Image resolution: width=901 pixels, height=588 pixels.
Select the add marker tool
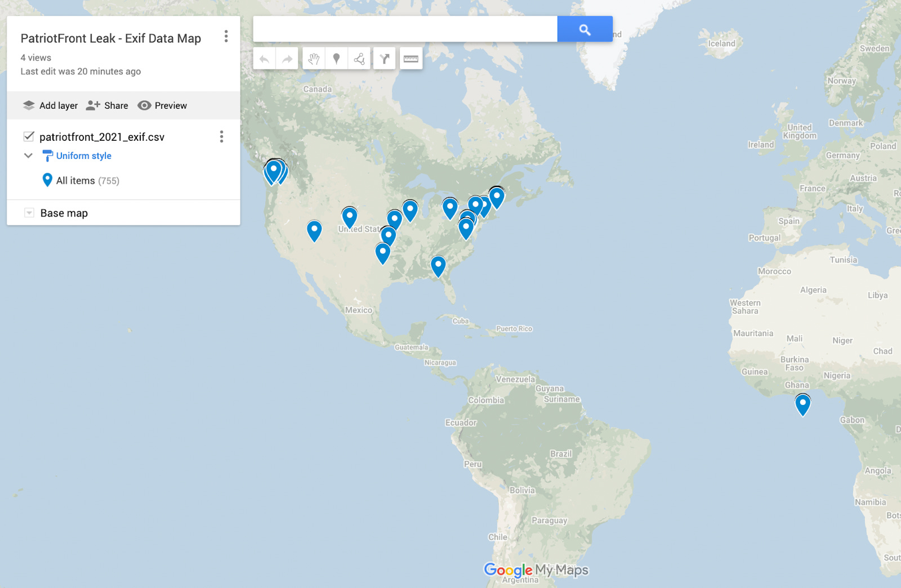(x=336, y=59)
